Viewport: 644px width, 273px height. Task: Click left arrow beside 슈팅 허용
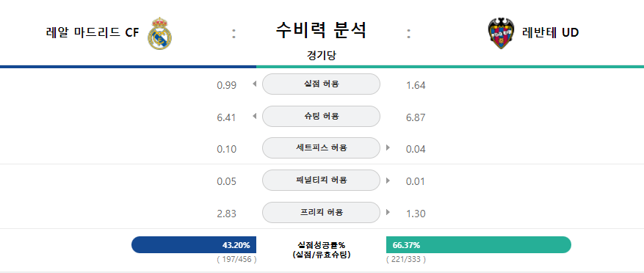[254, 116]
